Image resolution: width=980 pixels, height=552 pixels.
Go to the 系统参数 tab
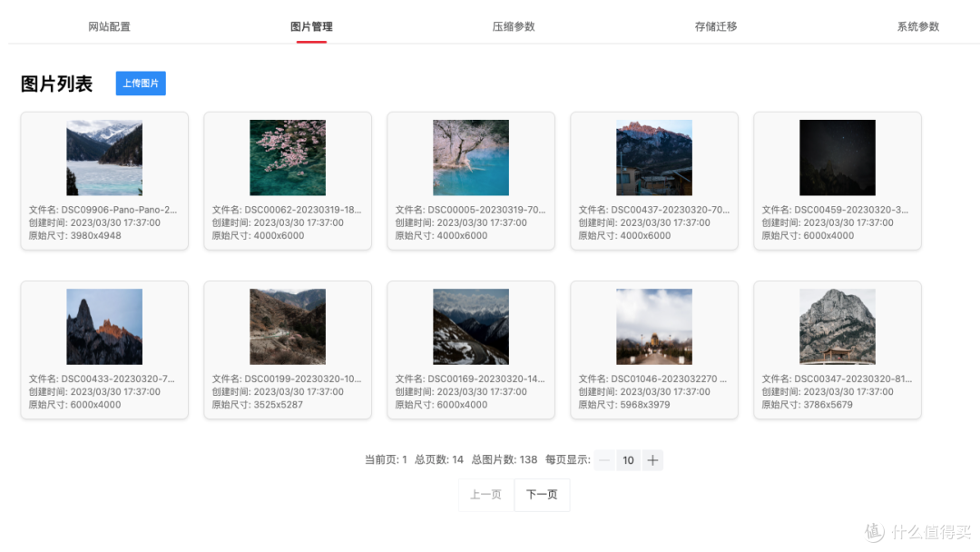coord(918,26)
